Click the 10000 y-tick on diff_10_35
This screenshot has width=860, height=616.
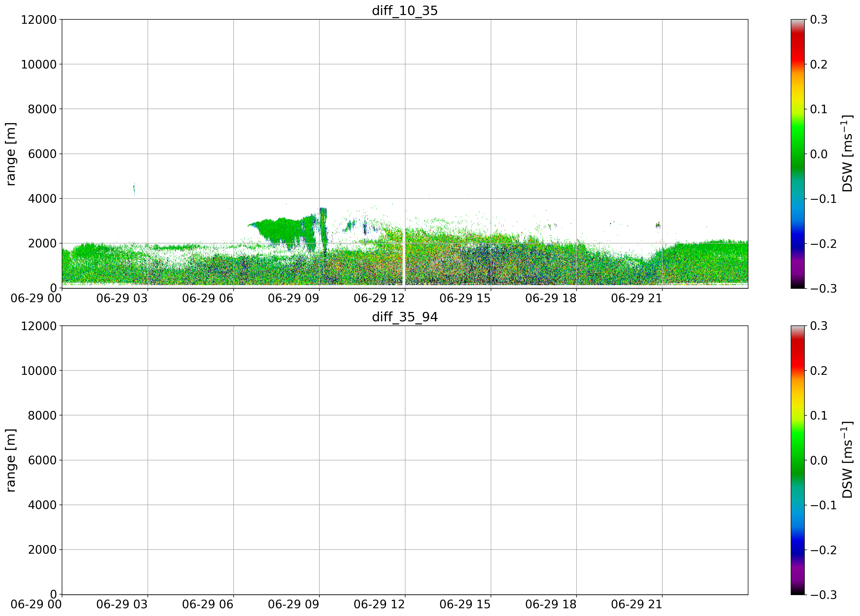[x=39, y=64]
